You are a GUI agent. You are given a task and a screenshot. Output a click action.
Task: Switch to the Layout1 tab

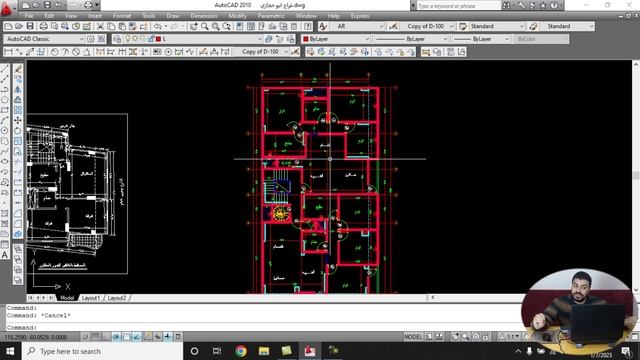[x=91, y=298]
